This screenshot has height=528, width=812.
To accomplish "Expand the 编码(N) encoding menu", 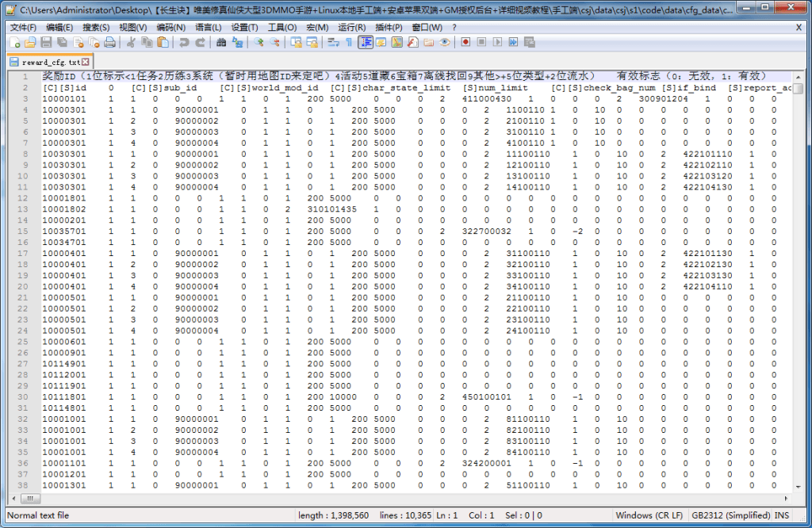I will (x=170, y=27).
